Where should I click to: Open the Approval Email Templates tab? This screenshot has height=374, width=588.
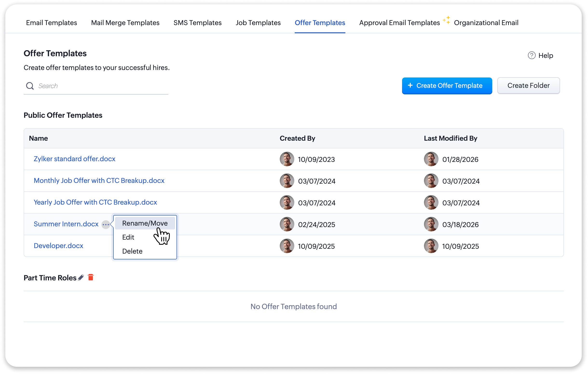[x=399, y=23]
